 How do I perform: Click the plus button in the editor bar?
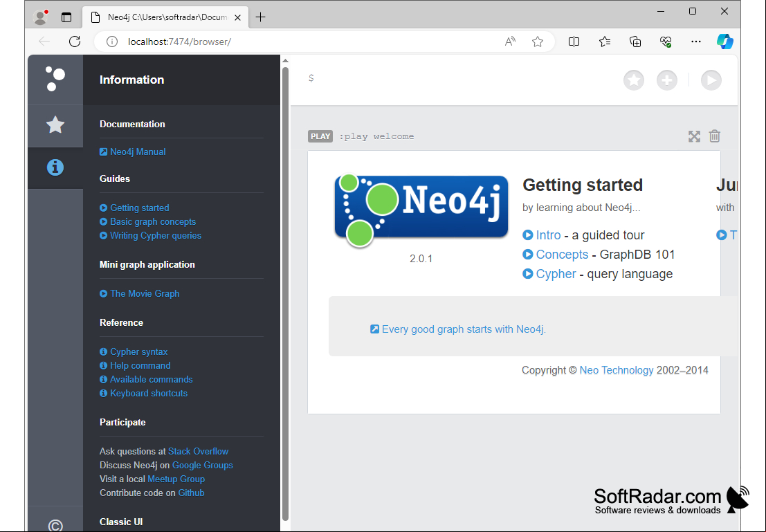coord(667,80)
